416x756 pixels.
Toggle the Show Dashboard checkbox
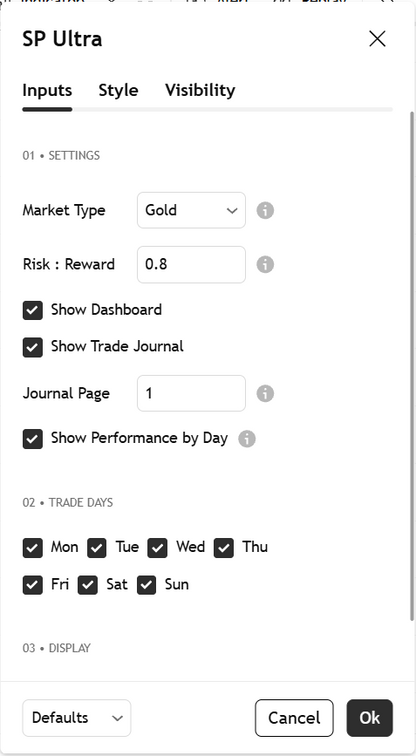coord(33,310)
